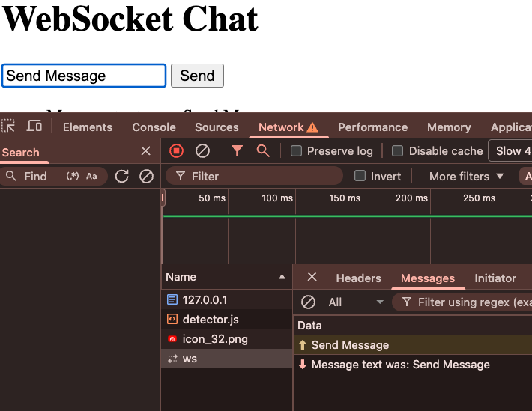The height and width of the screenshot is (411, 532).
Task: Open network search magnifier icon
Action: (263, 151)
